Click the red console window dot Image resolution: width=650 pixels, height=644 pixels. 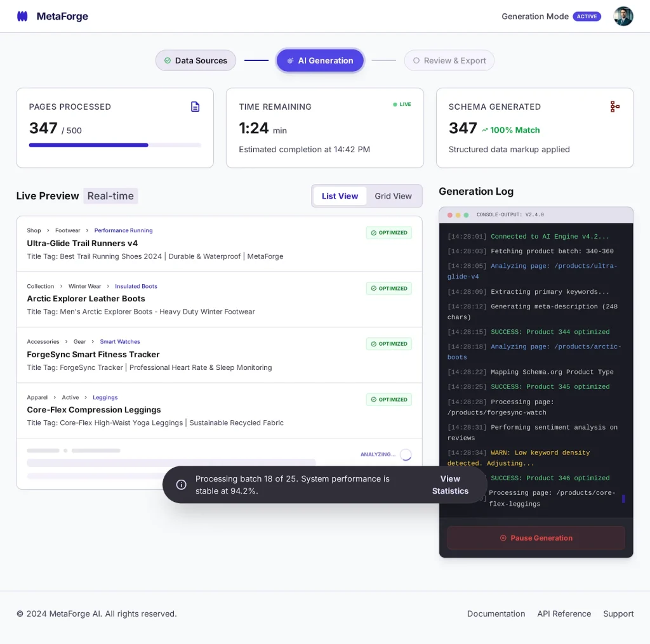click(x=450, y=215)
